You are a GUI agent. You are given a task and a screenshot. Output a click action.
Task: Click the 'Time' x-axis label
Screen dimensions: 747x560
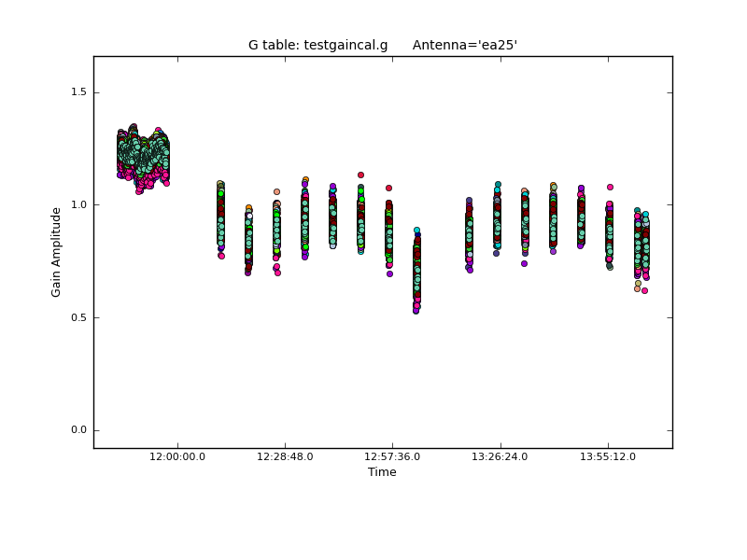pos(382,472)
